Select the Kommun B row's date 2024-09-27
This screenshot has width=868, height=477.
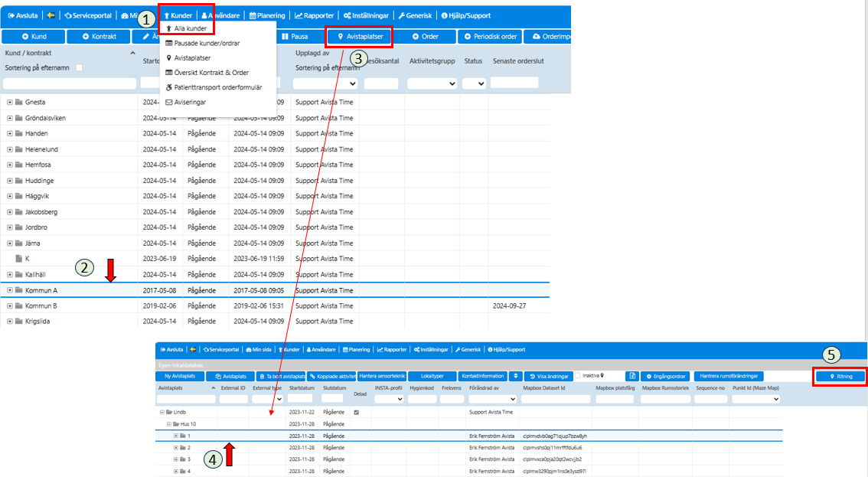pos(509,305)
